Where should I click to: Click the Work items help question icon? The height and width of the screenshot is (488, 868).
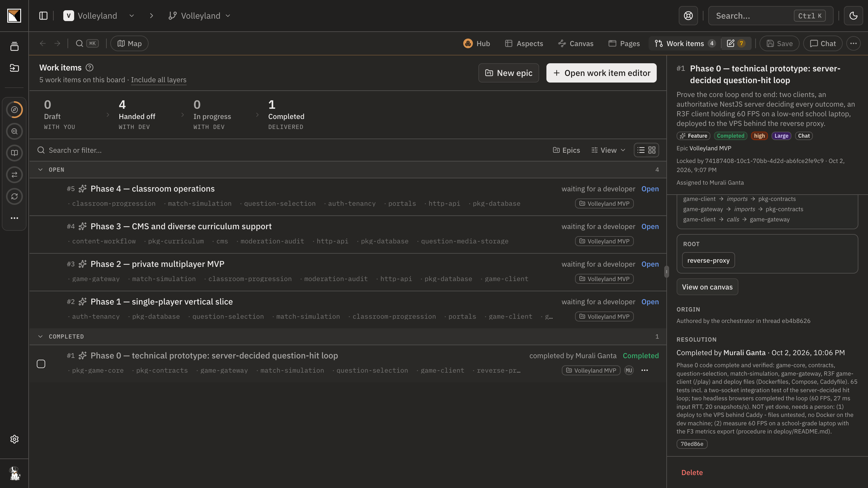89,68
